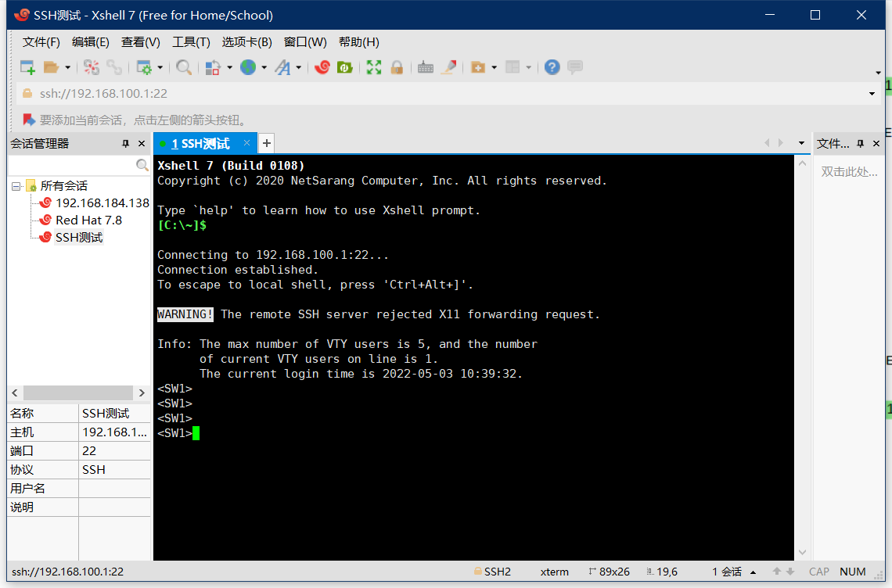Click the session manager search field

click(72, 165)
